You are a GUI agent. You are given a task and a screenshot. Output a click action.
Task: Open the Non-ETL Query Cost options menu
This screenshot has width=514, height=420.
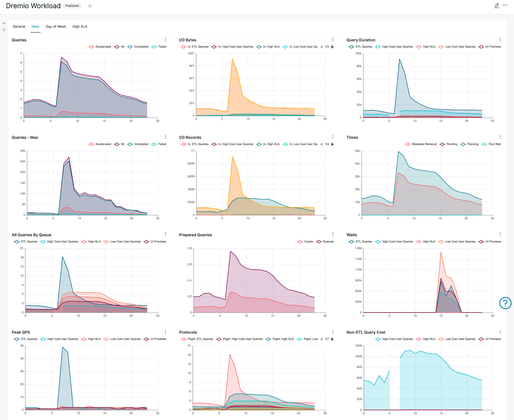point(500,332)
